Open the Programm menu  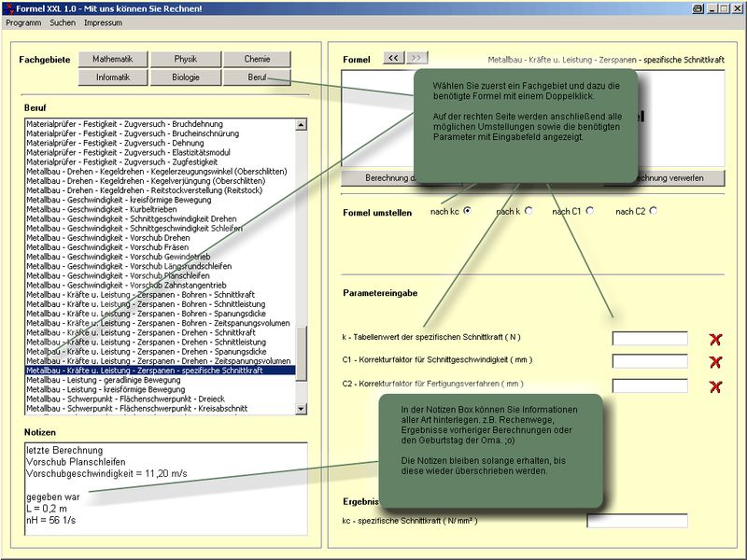24,21
